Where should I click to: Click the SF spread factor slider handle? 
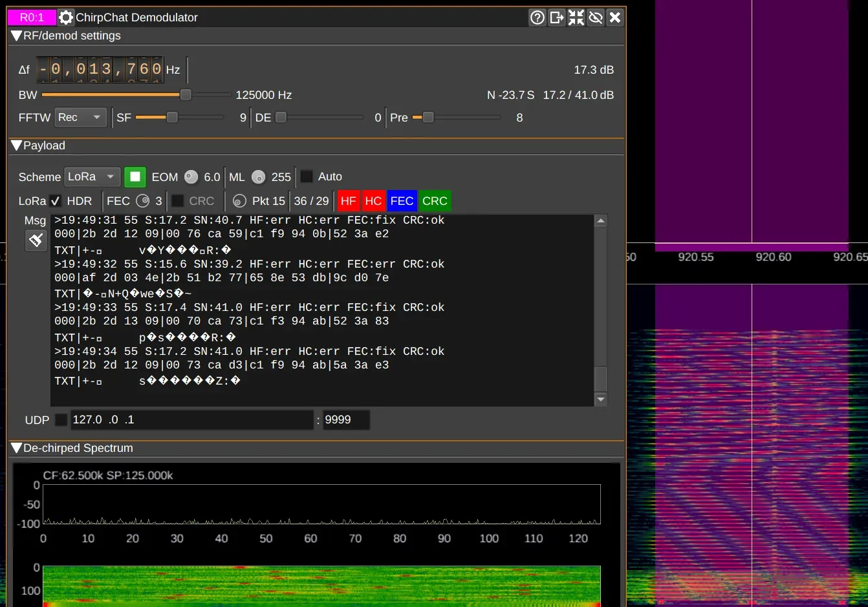pos(172,117)
